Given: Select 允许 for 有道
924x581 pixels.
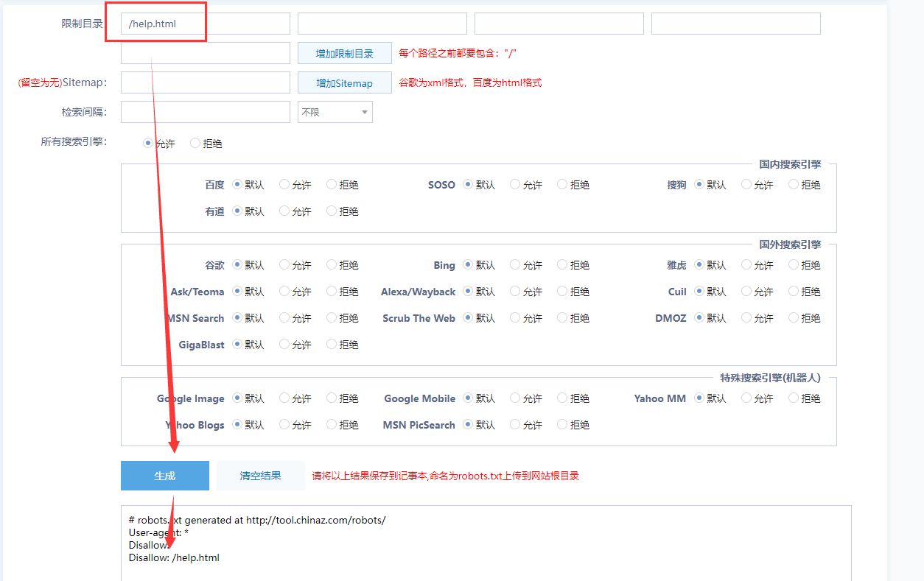Looking at the screenshot, I should click(x=284, y=211).
